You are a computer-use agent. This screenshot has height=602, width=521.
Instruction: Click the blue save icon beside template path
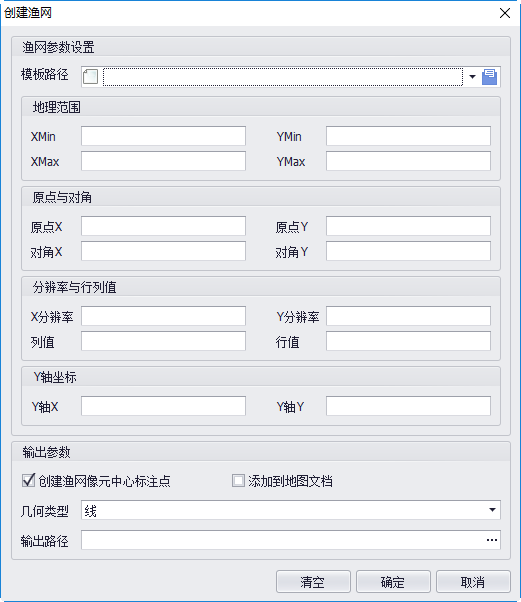coord(490,76)
